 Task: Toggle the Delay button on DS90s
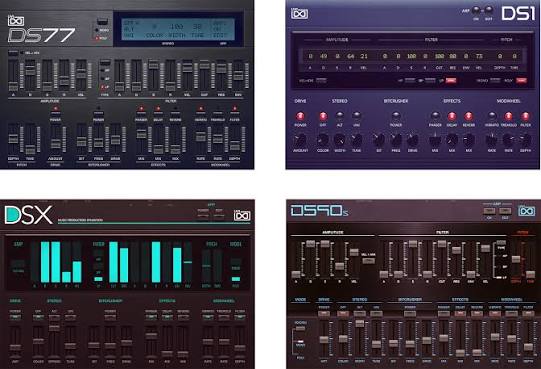coord(460,313)
